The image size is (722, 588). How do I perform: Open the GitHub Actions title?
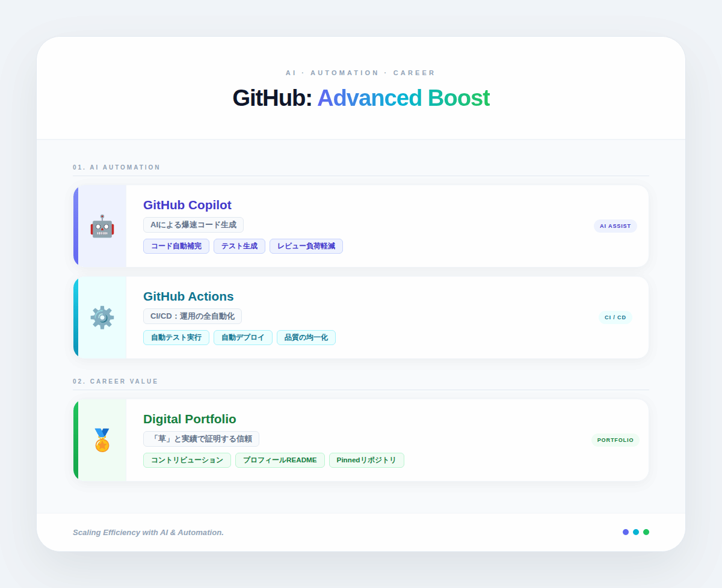[188, 296]
